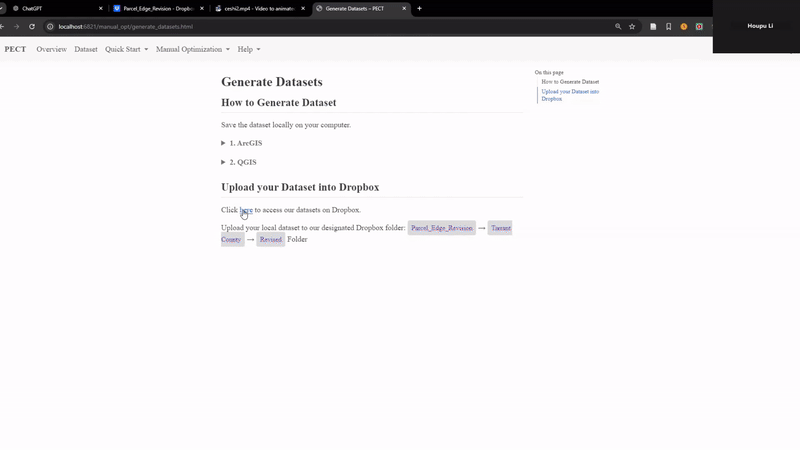The image size is (800, 450).
Task: Expand the 1. ArcGIS section
Action: [x=241, y=143]
